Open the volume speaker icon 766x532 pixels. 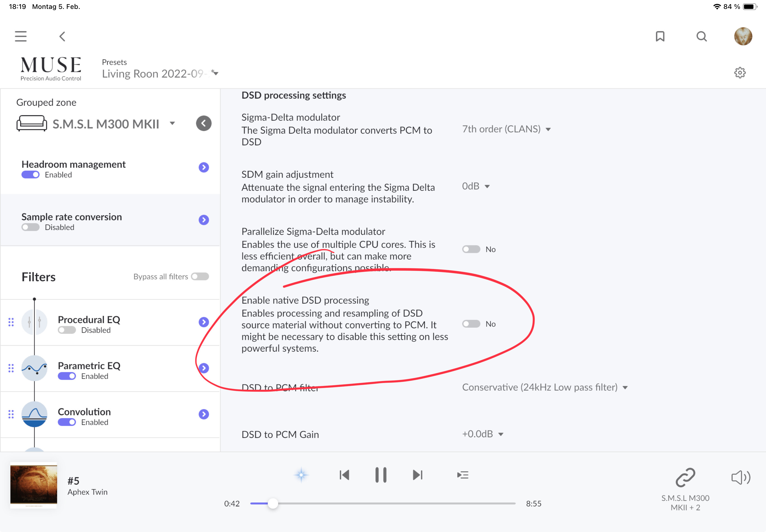740,477
